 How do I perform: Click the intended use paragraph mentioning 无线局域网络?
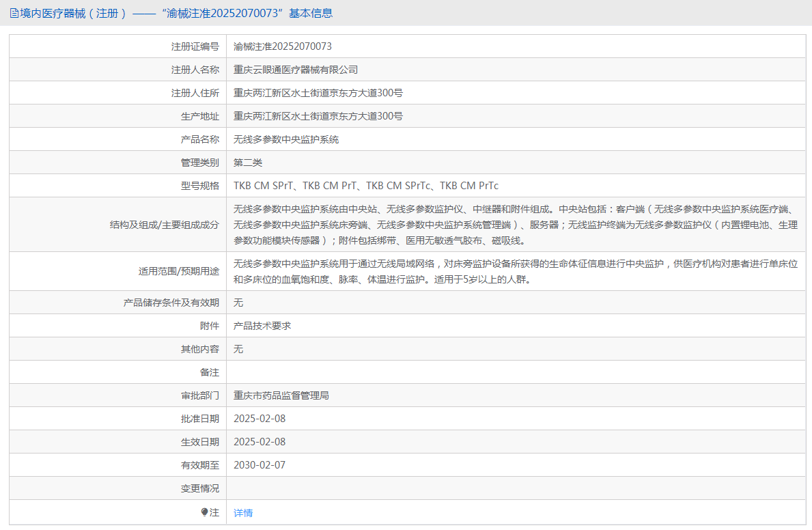click(x=515, y=271)
